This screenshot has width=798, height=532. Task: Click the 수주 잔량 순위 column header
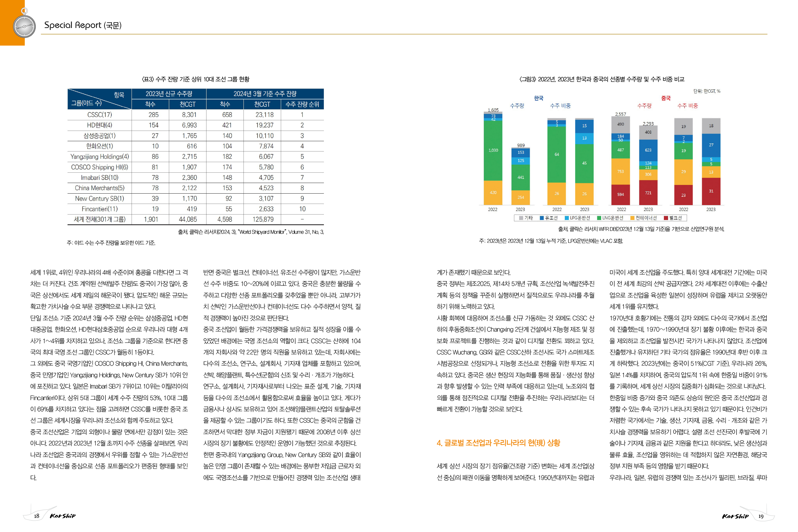pos(302,104)
